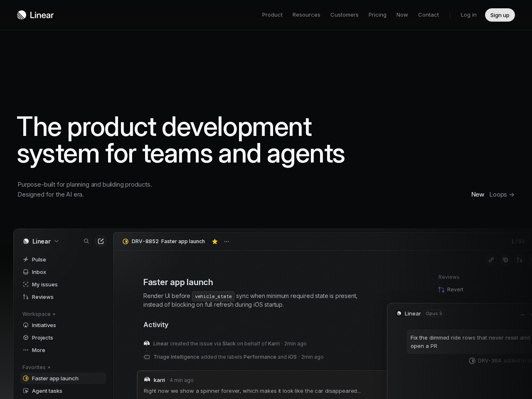The image size is (532, 399).
Task: Open Inbox in the sidebar
Action: (x=63, y=272)
